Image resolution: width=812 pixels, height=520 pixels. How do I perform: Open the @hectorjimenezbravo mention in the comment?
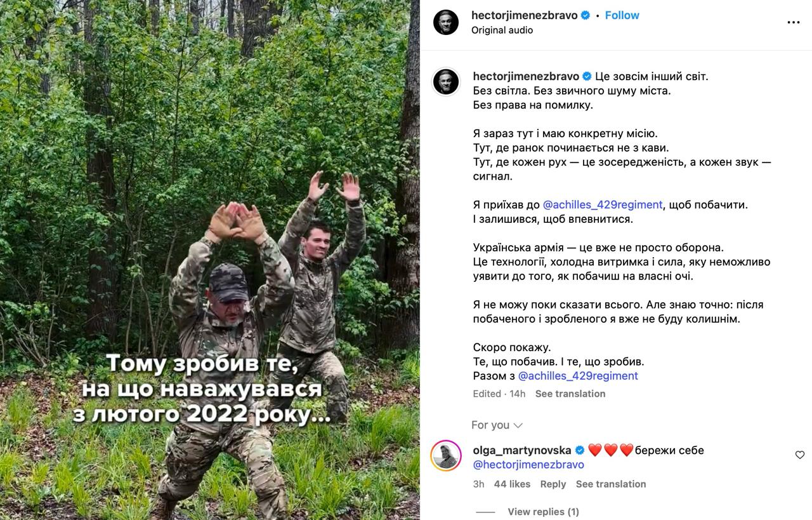(528, 464)
